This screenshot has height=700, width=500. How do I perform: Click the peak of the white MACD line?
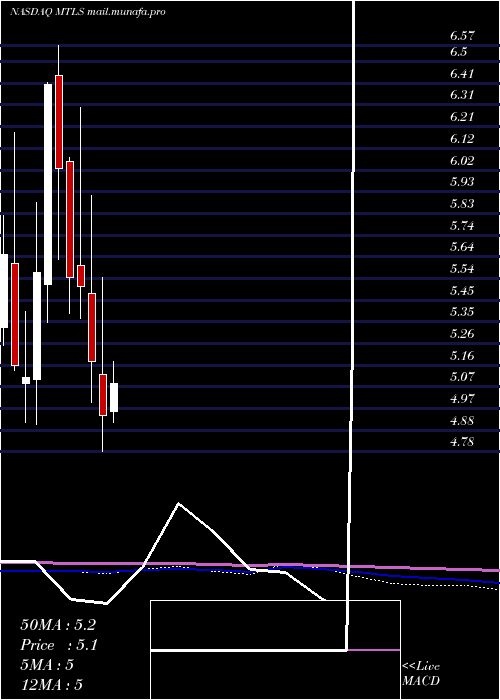179,504
